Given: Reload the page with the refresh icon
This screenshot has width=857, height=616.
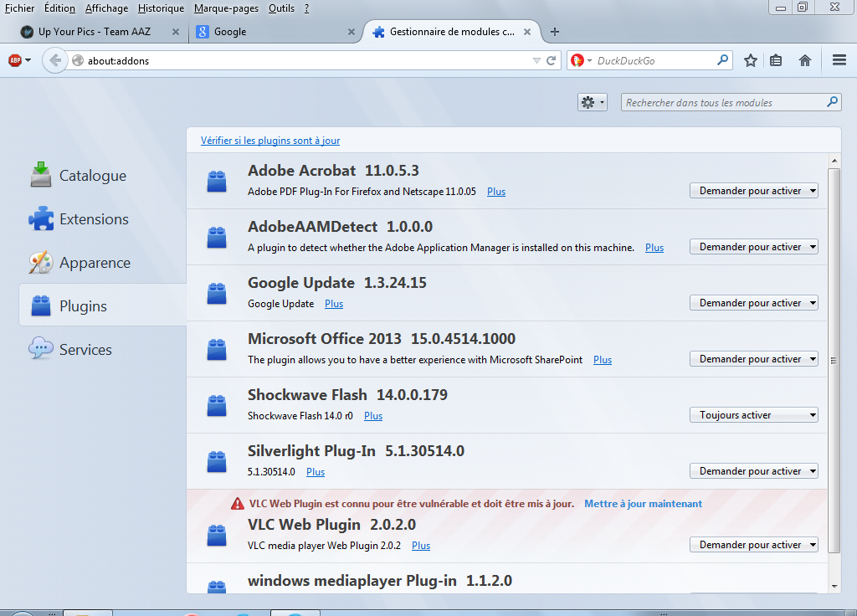Looking at the screenshot, I should tap(552, 60).
